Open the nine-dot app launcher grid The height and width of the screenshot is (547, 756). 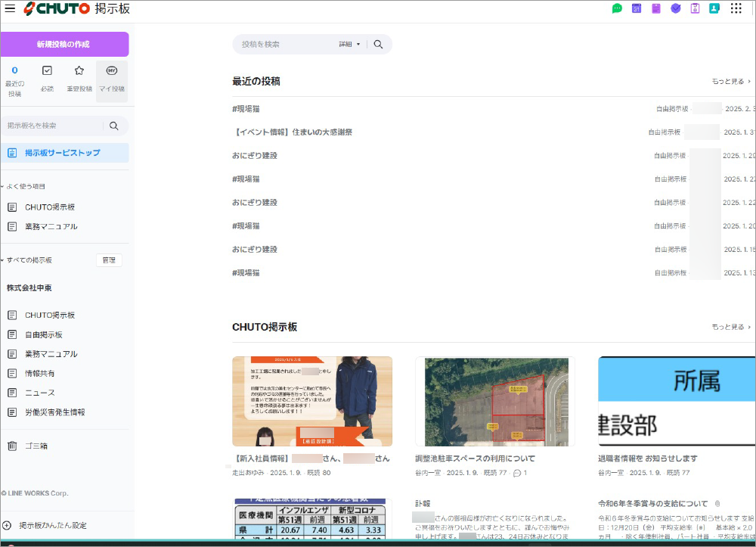(x=736, y=8)
